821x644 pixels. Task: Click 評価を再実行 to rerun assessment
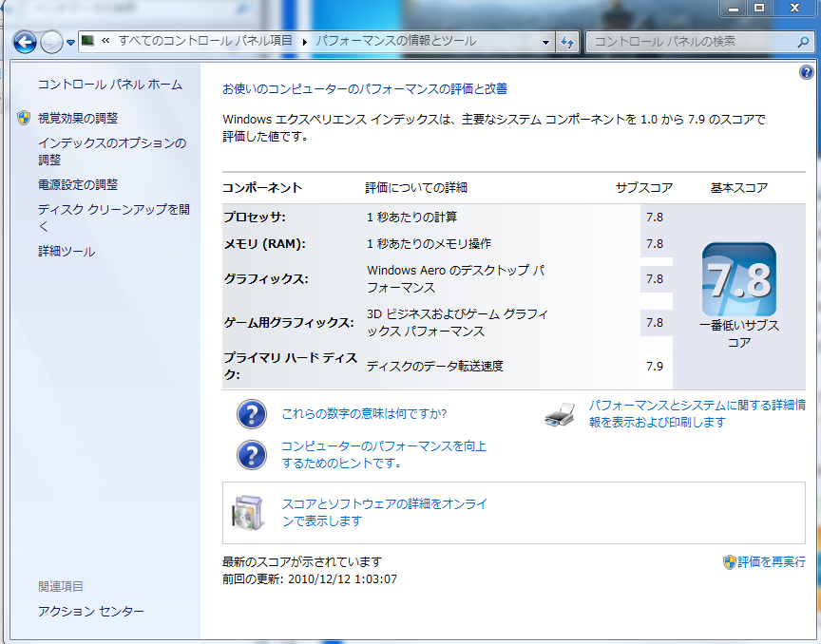pyautogui.click(x=772, y=561)
